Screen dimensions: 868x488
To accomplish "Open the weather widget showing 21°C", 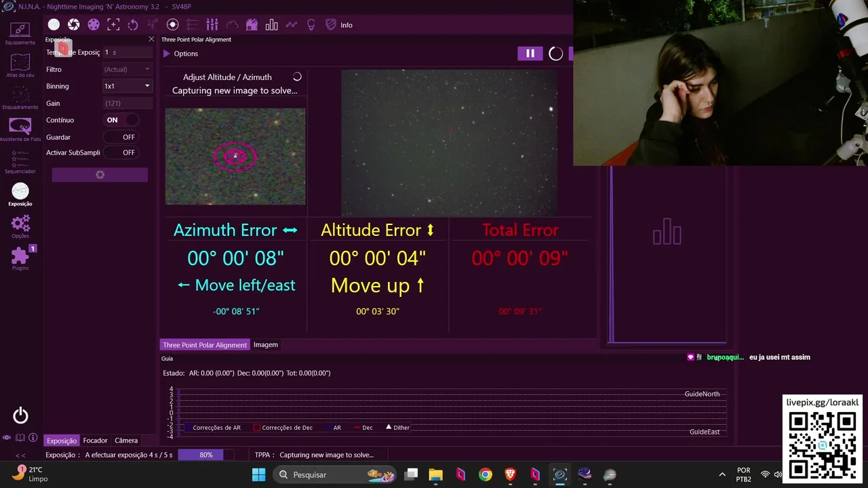I will point(30,474).
